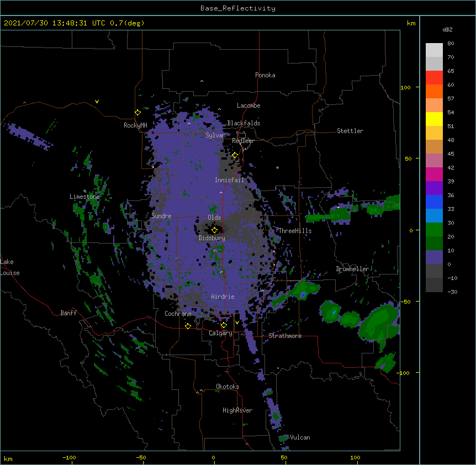Click the Vulcan city label
The width and height of the screenshot is (476, 465).
click(x=300, y=437)
